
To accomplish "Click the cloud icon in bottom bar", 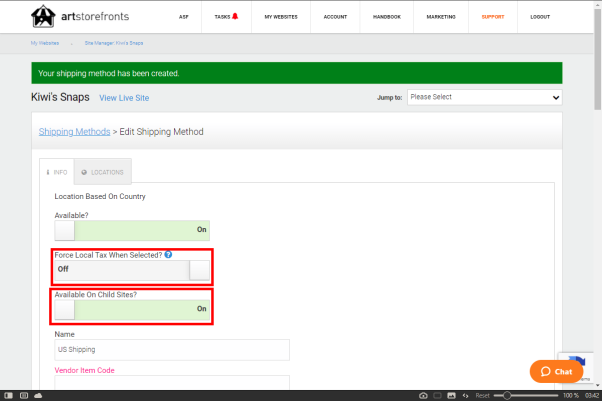I will click(x=38, y=396).
